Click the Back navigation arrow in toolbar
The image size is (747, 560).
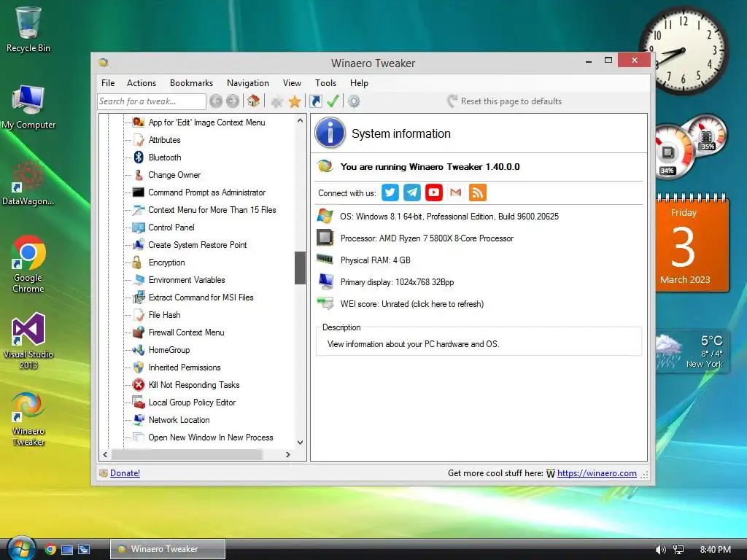(x=216, y=101)
